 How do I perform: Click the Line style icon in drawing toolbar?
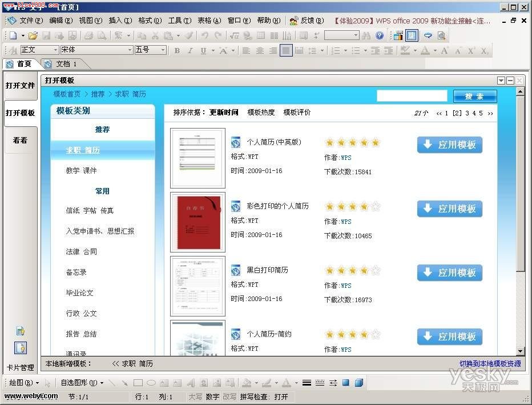click(307, 383)
